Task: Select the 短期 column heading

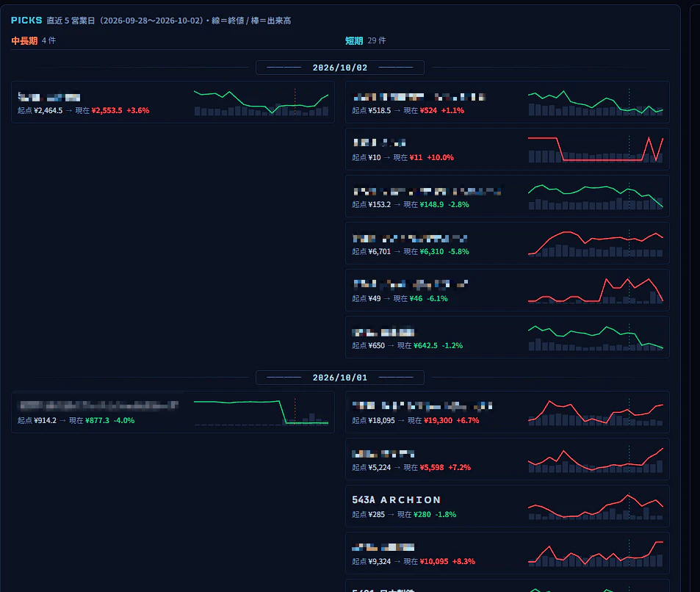Action: 354,40
